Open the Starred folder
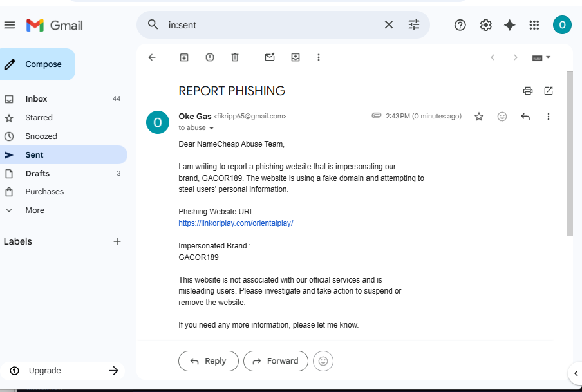Screen dimensions: 582x392 (63, 118)
